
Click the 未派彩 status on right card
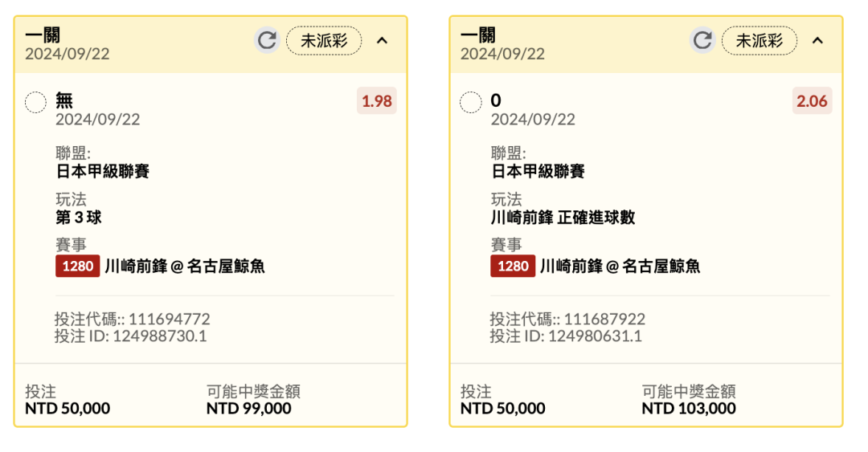[x=759, y=40]
